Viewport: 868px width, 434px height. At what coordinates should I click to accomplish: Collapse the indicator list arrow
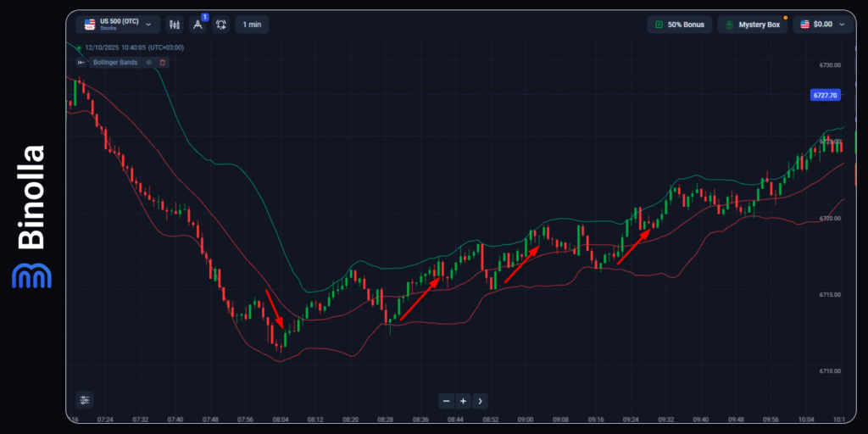click(81, 62)
